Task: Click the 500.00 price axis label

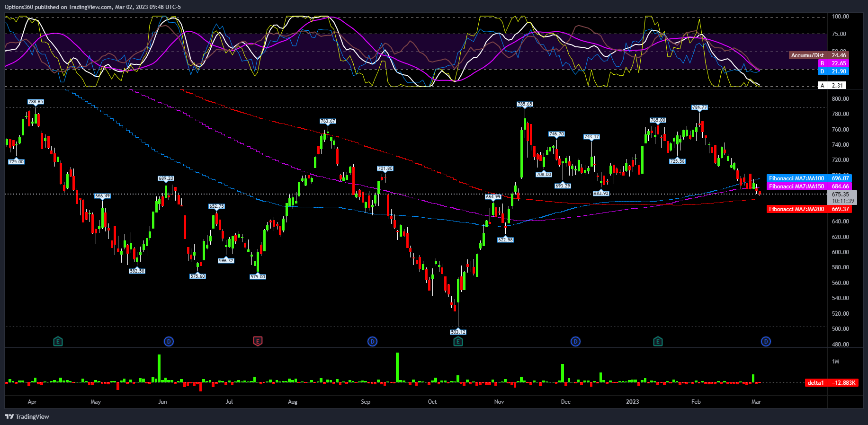Action: coord(841,329)
